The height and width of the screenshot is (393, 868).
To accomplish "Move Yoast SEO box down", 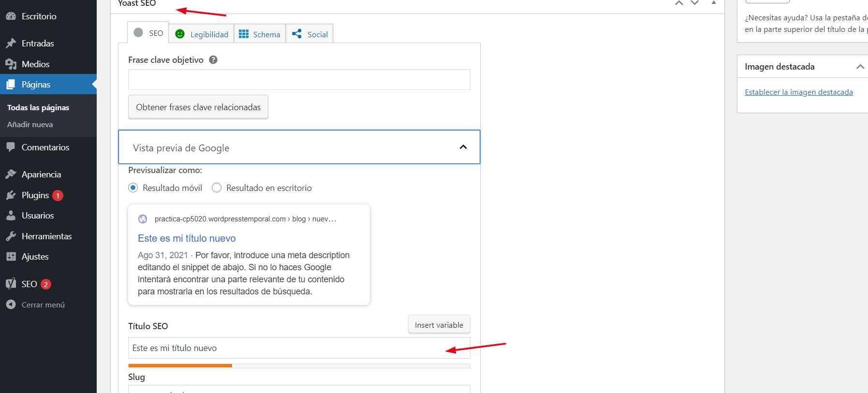I will click(x=695, y=3).
